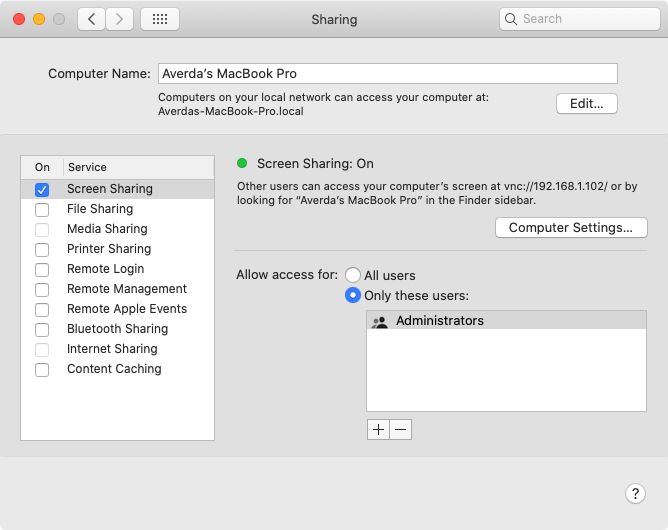The image size is (668, 530).
Task: Toggle the Media Sharing checkbox
Action: point(42,230)
